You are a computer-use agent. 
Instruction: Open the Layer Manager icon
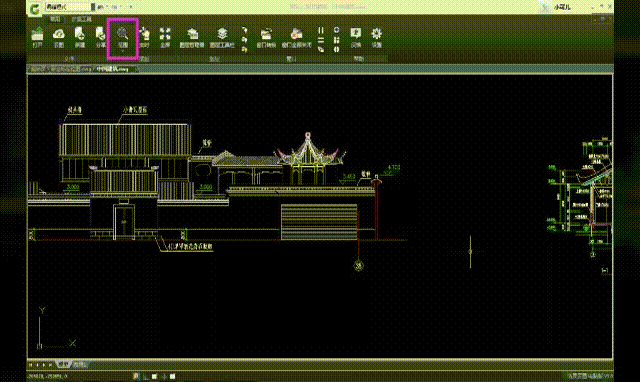[x=192, y=37]
